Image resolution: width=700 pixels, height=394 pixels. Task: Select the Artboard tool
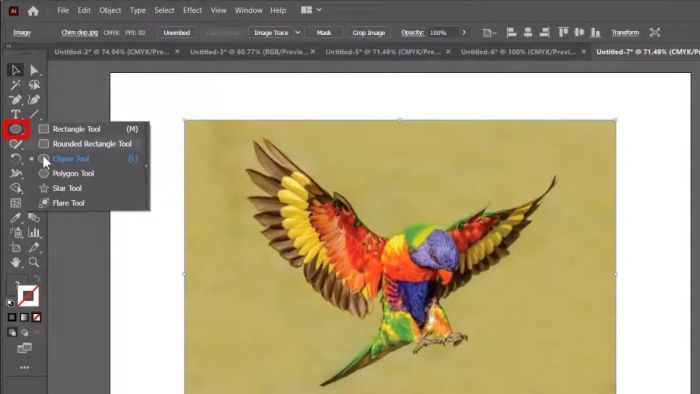pos(15,247)
